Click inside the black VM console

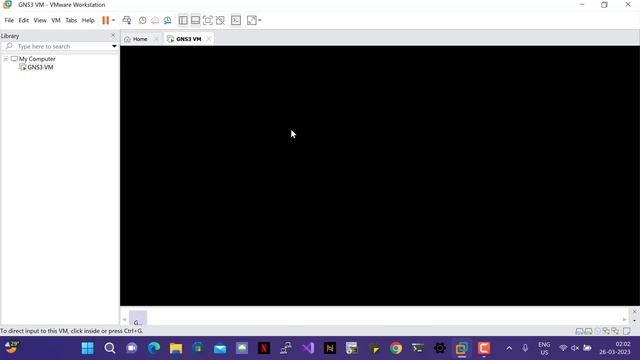pyautogui.click(x=380, y=176)
